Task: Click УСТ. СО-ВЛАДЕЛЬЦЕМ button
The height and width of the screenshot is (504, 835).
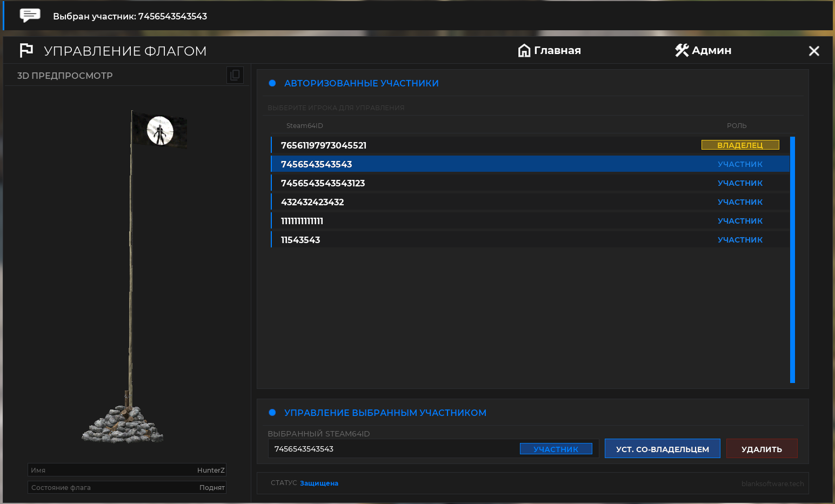Action: click(663, 448)
